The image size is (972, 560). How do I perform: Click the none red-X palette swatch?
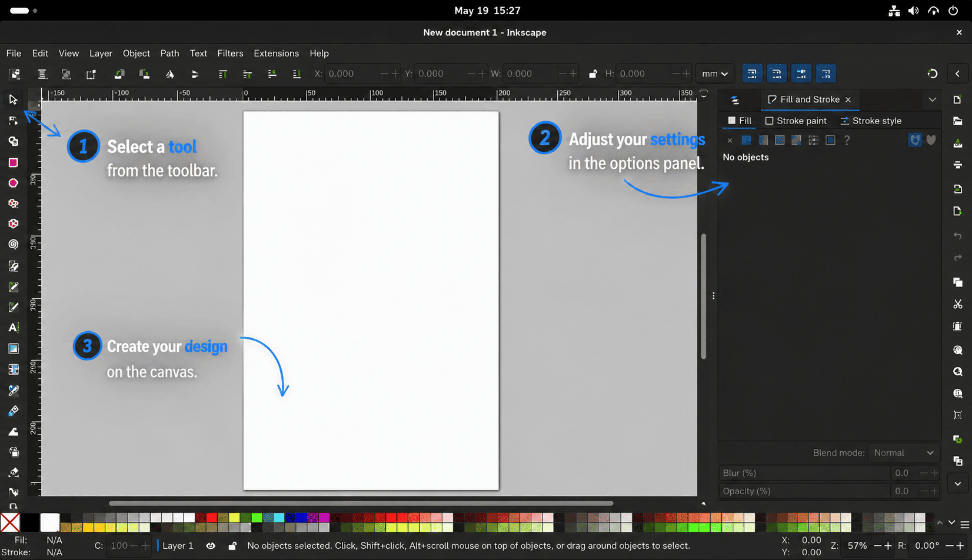click(10, 522)
